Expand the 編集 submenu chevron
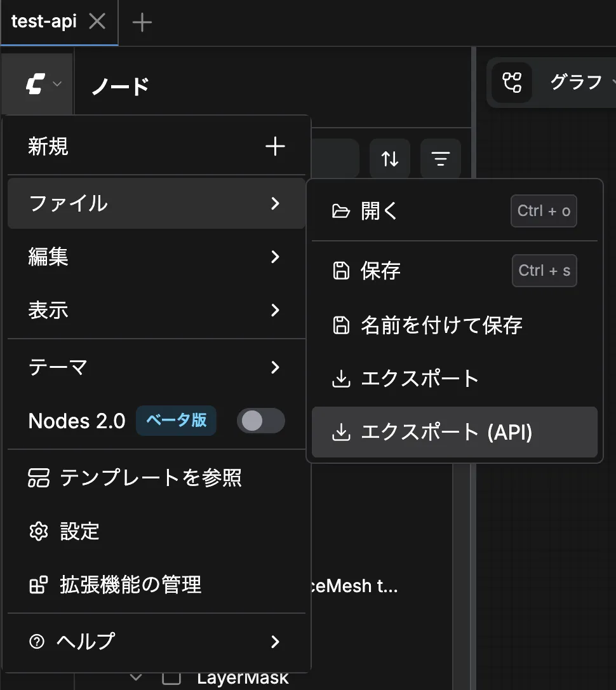The image size is (616, 690). [x=275, y=257]
